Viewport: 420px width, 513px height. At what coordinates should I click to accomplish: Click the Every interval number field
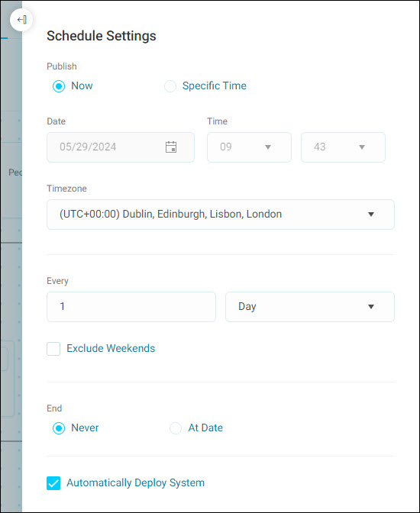131,307
